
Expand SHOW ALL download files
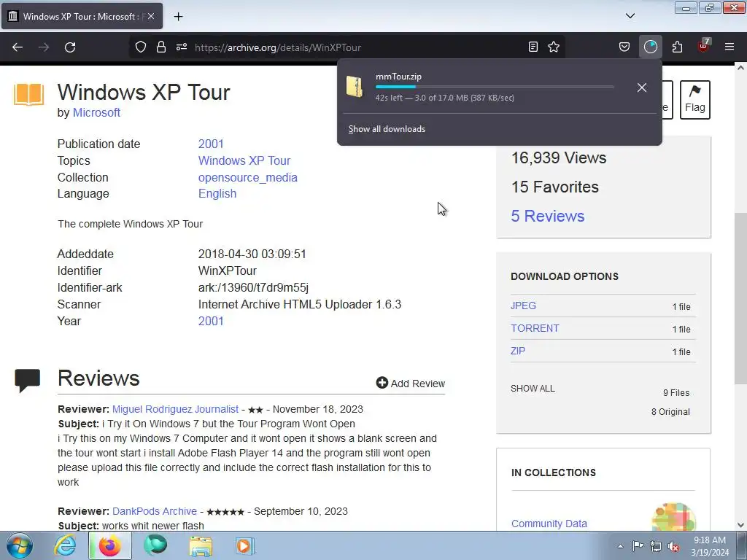(533, 389)
